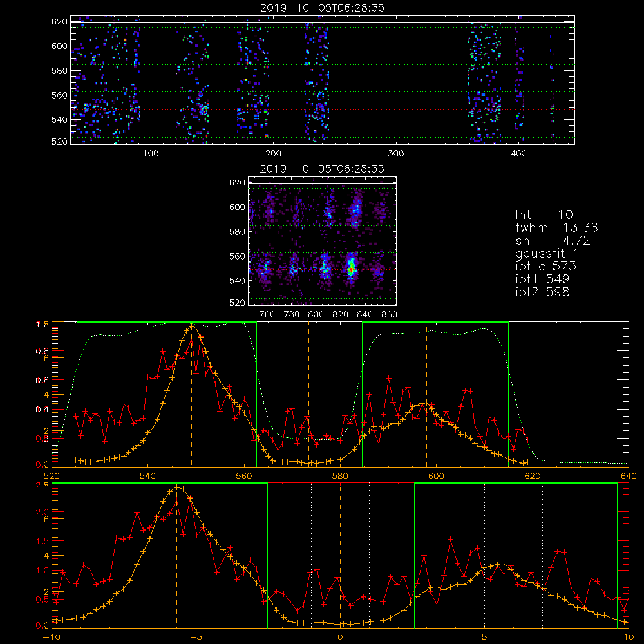Click x-axis label 10 on bottom plot

[629, 638]
